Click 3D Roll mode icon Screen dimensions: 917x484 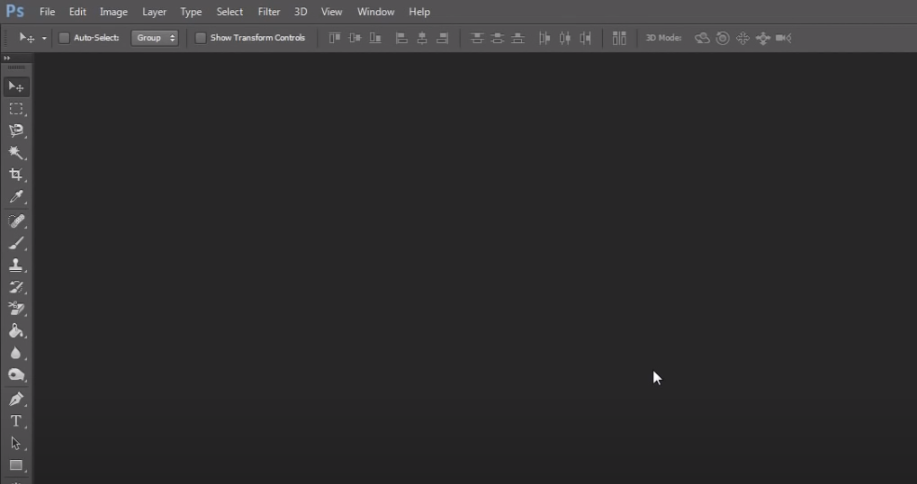coord(723,38)
